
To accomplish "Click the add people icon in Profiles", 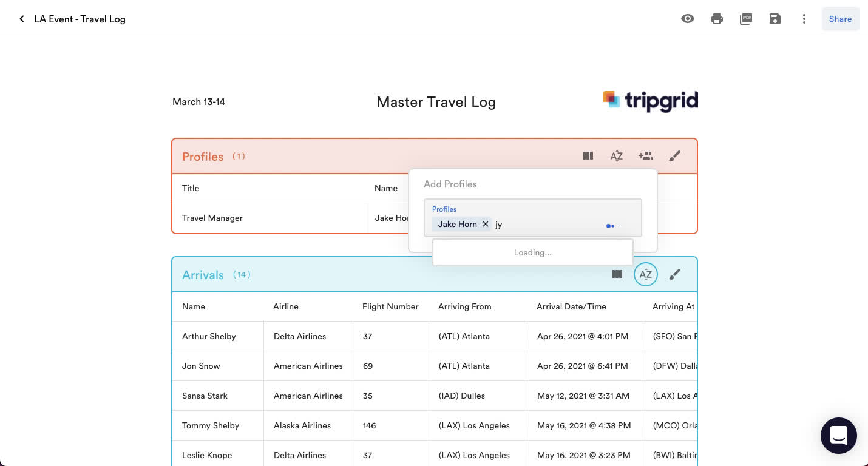I will 645,156.
